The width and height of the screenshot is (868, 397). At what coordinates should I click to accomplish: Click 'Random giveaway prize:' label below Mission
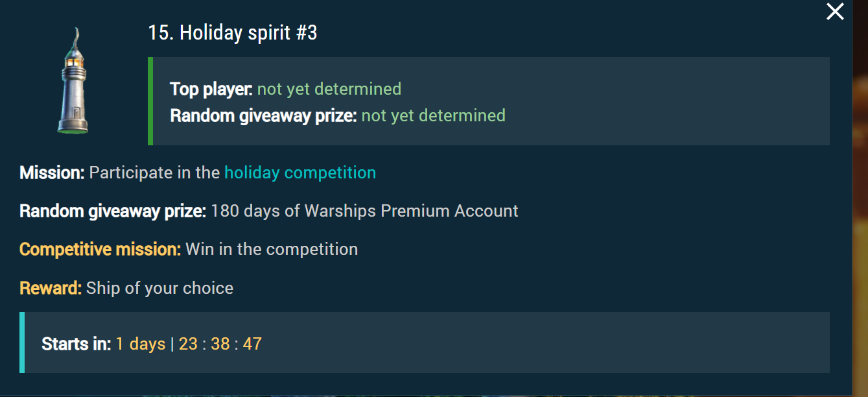point(113,211)
